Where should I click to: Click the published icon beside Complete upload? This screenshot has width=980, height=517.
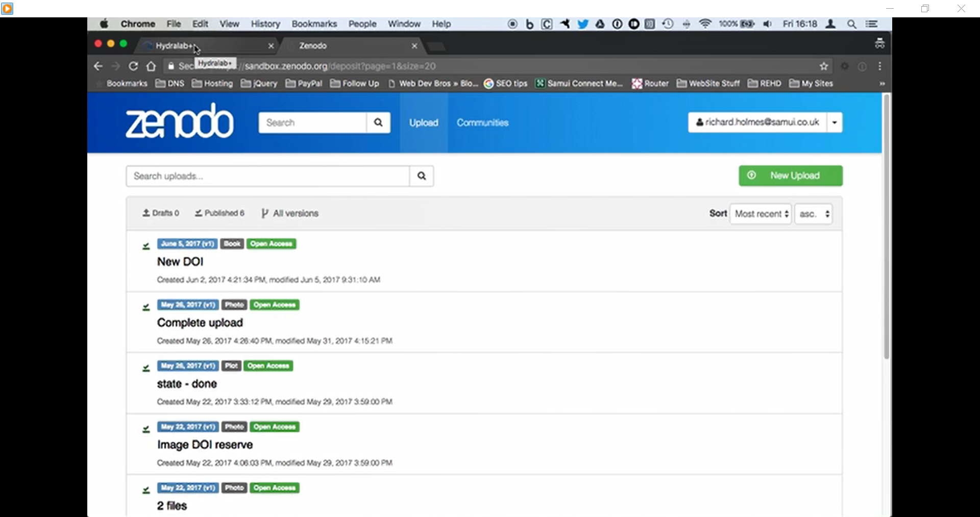[146, 307]
